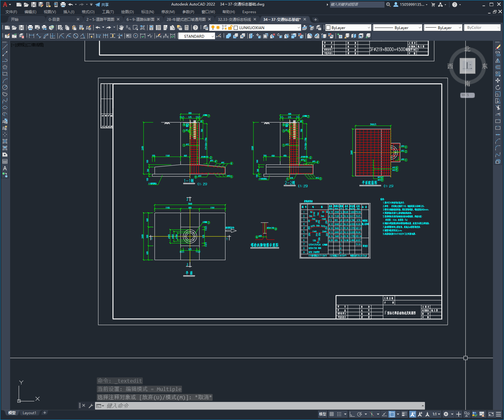Click the Undo arrow in standard toolbar
Viewport: 504px width, 420px height.
pyautogui.click(x=98, y=28)
